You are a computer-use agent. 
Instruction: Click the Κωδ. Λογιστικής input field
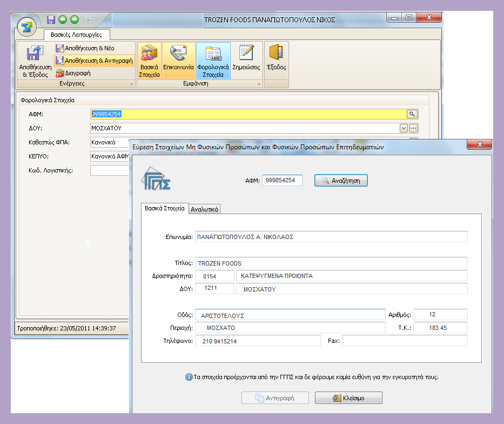pyautogui.click(x=110, y=170)
